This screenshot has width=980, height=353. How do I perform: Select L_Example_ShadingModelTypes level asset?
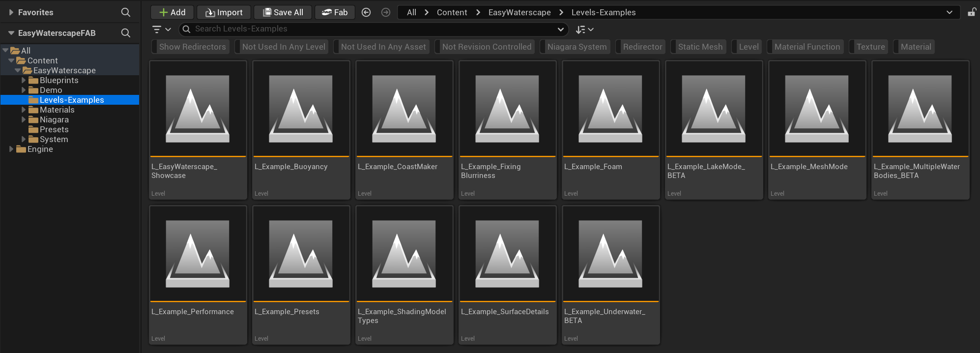[x=404, y=275]
